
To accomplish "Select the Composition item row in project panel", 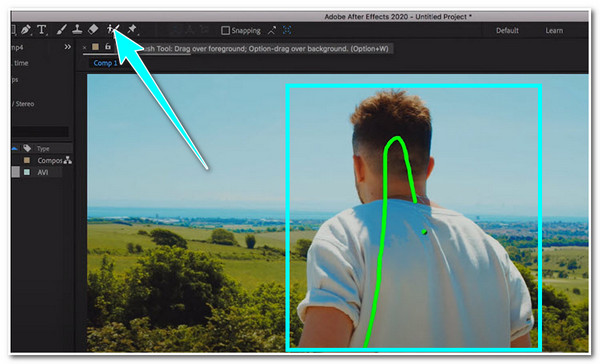I will [x=42, y=160].
